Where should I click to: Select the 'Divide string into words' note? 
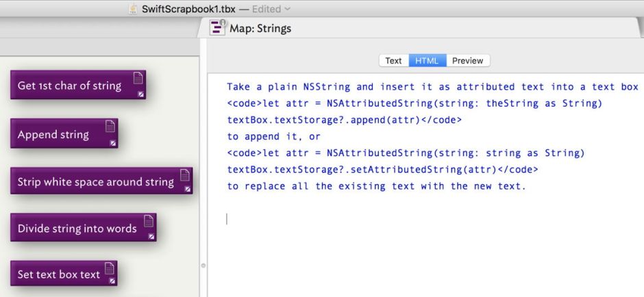77,229
